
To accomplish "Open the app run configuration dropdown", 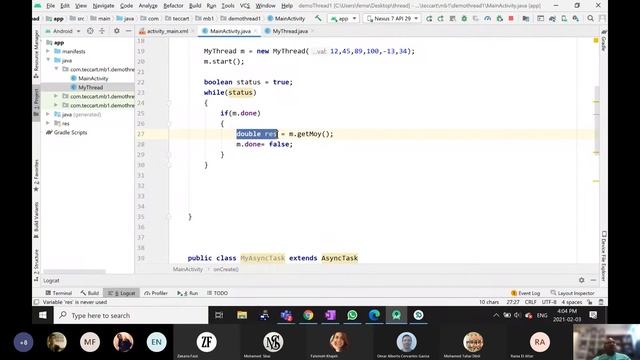I will click(x=343, y=18).
